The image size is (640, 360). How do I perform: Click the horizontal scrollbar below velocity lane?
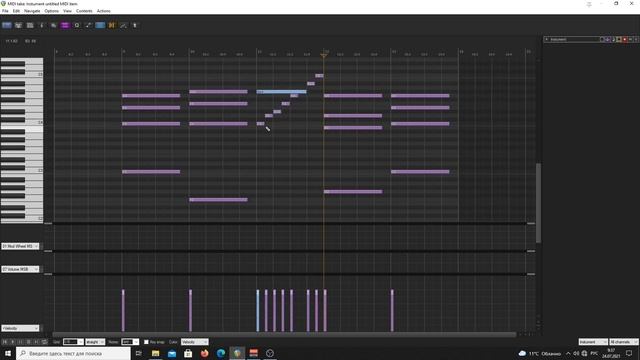(284, 334)
